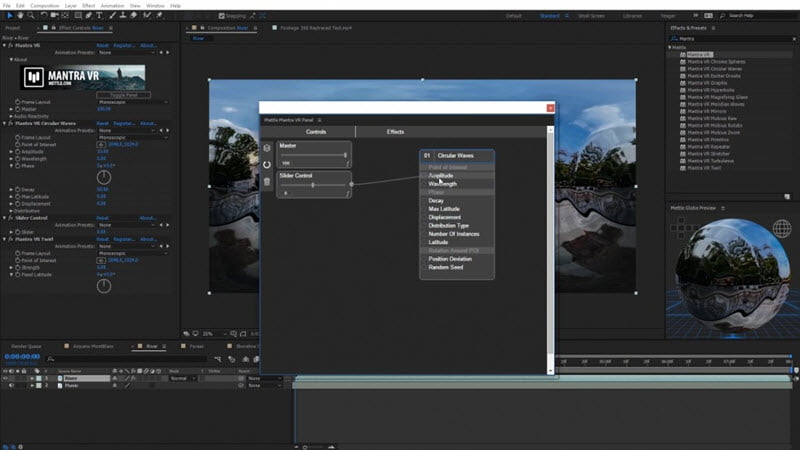Viewport: 800px width, 450px height.
Task: Select the Type text tool
Action: [x=99, y=16]
